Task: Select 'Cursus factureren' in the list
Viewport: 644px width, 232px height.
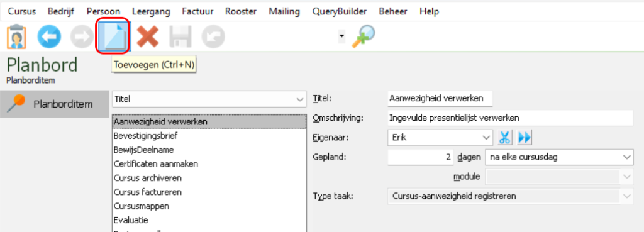Action: (209, 192)
